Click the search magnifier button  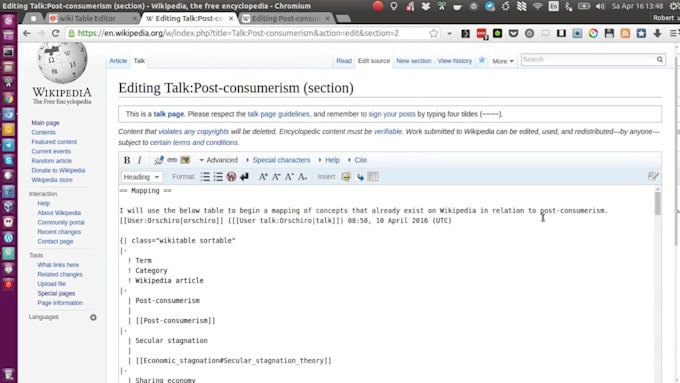[x=660, y=59]
